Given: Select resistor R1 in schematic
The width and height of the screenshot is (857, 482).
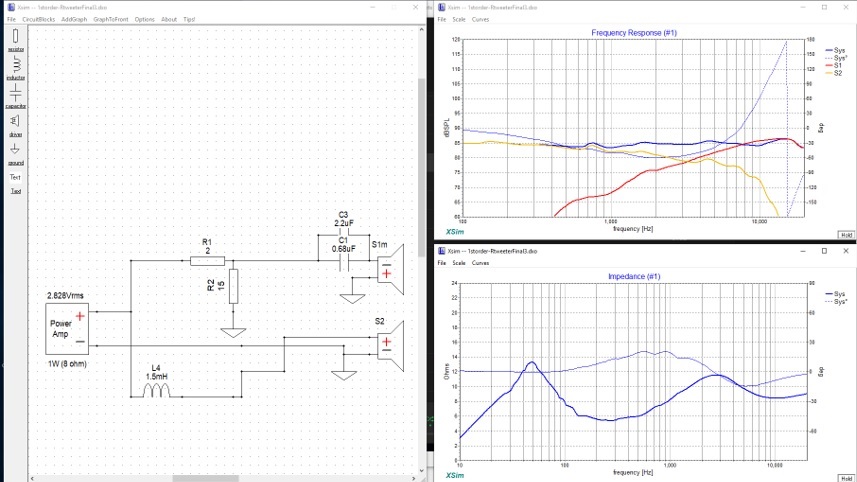Looking at the screenshot, I should click(207, 261).
